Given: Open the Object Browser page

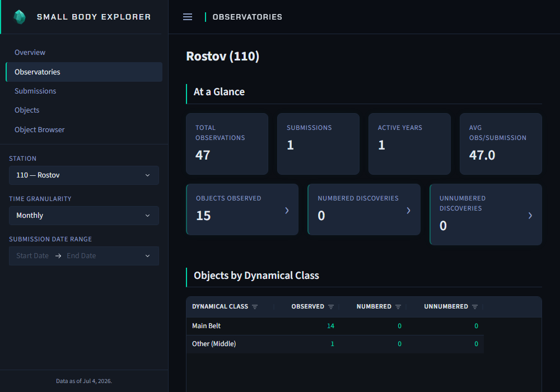Looking at the screenshot, I should coord(40,129).
